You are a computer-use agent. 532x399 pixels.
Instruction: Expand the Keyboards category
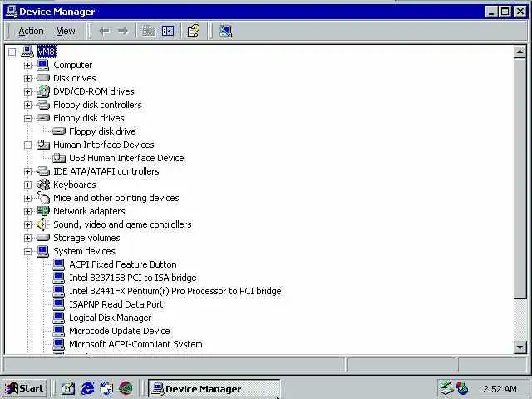point(27,185)
